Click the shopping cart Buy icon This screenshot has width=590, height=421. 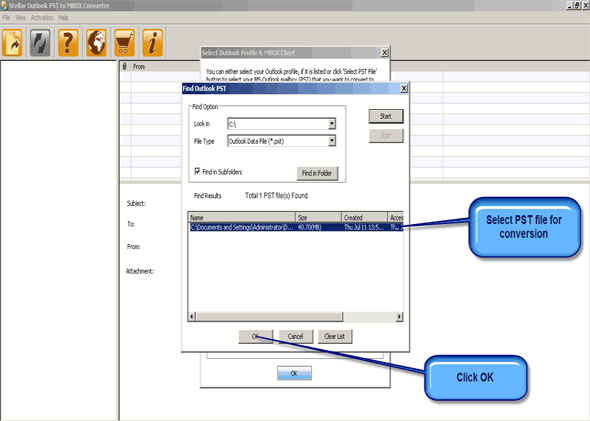[124, 43]
